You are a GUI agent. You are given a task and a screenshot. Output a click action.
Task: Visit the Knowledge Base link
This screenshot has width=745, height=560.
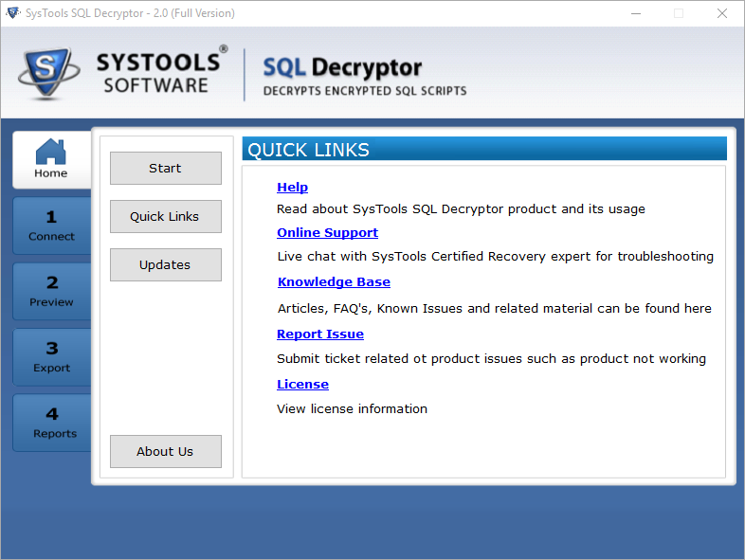tap(334, 282)
